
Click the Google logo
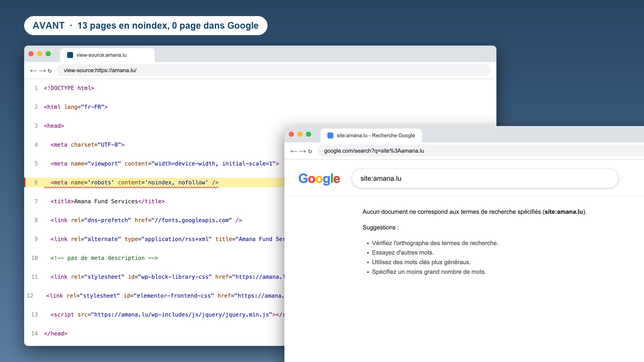click(319, 179)
